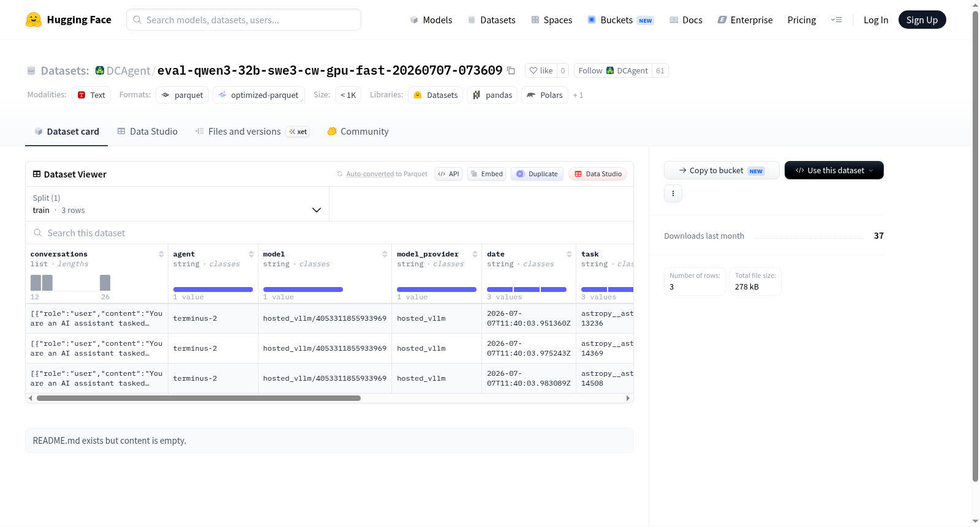Click the task cell astropy 13236
Screen dimensions: 980x527
pyautogui.click(x=605, y=318)
